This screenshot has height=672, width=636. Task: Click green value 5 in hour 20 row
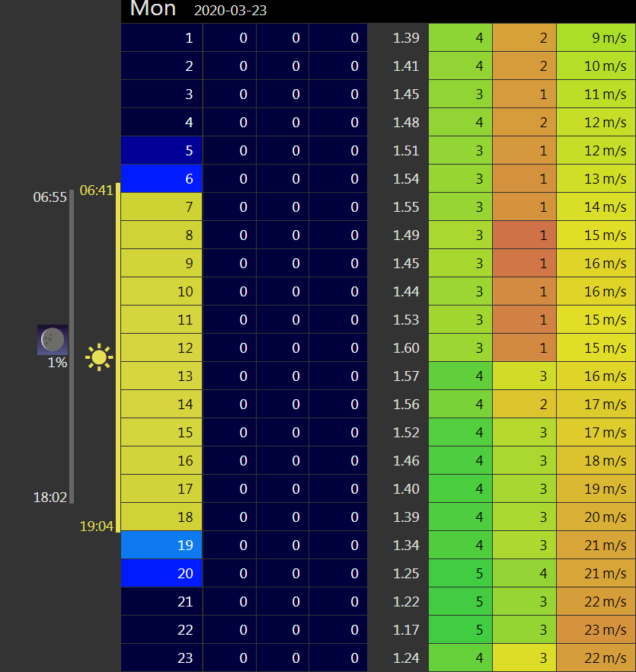pyautogui.click(x=460, y=574)
